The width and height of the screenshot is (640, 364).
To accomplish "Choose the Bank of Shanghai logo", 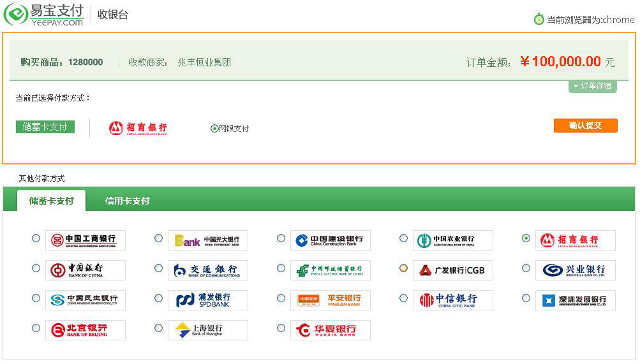I will (208, 330).
